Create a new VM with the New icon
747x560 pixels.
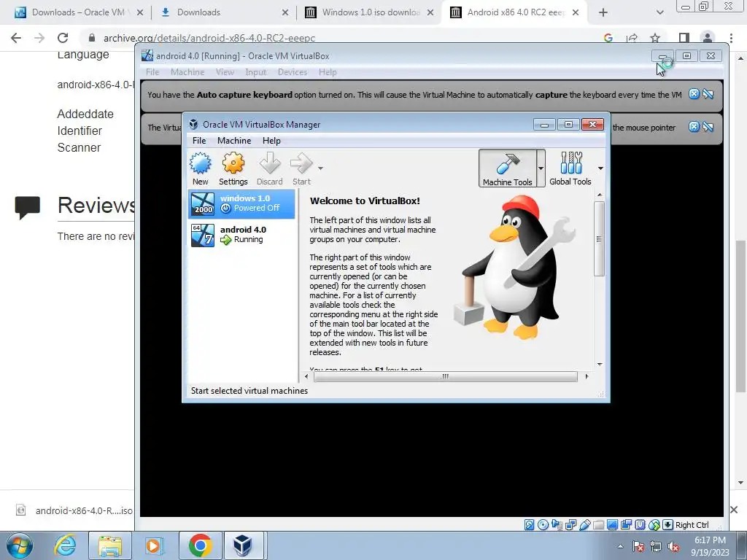coord(200,168)
